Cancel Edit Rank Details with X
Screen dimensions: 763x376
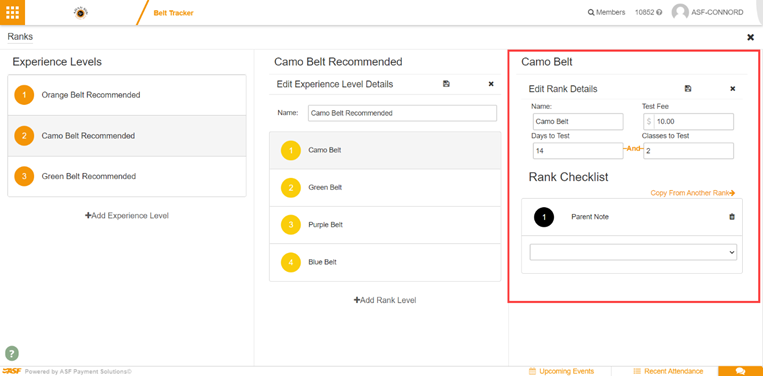(x=733, y=89)
